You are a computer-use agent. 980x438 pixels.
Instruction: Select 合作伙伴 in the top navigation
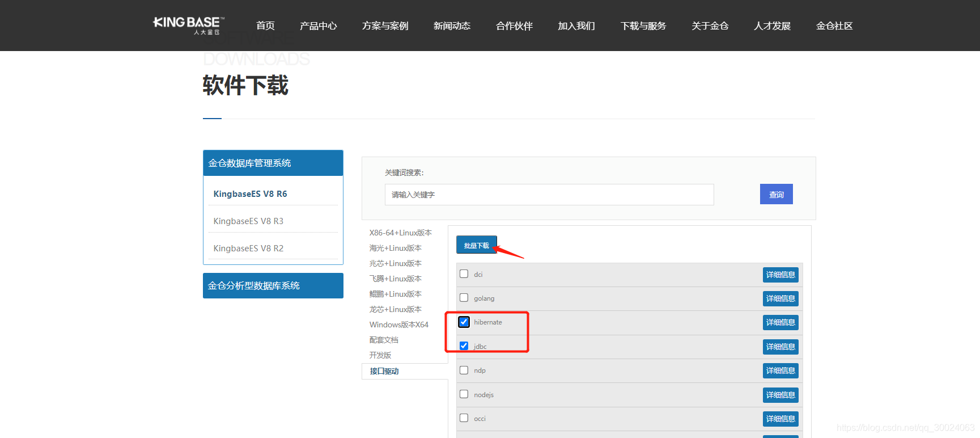click(x=514, y=26)
